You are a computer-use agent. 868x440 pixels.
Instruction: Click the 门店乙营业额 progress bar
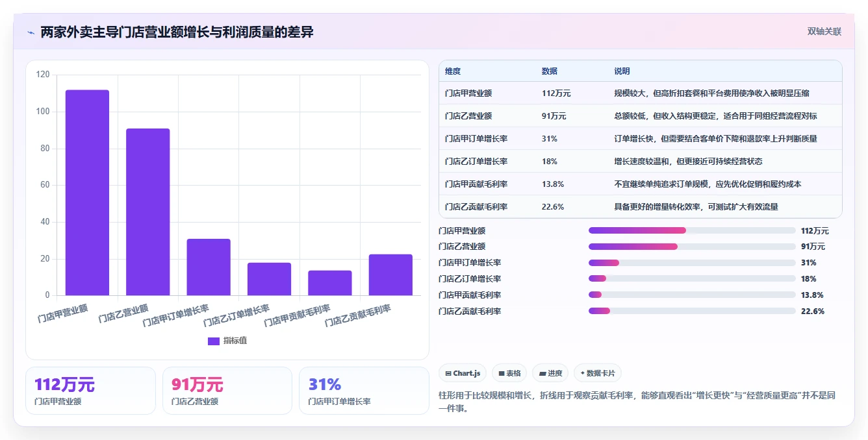(692, 247)
